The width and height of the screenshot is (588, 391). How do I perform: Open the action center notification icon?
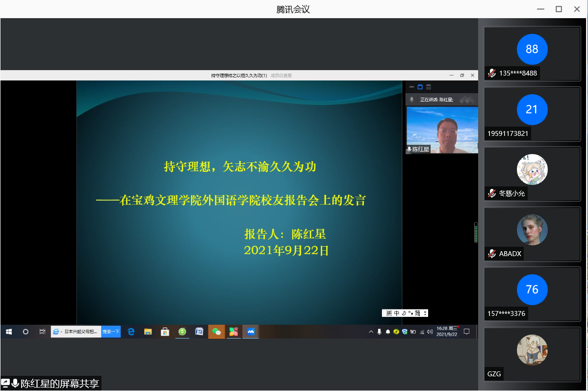(x=467, y=332)
